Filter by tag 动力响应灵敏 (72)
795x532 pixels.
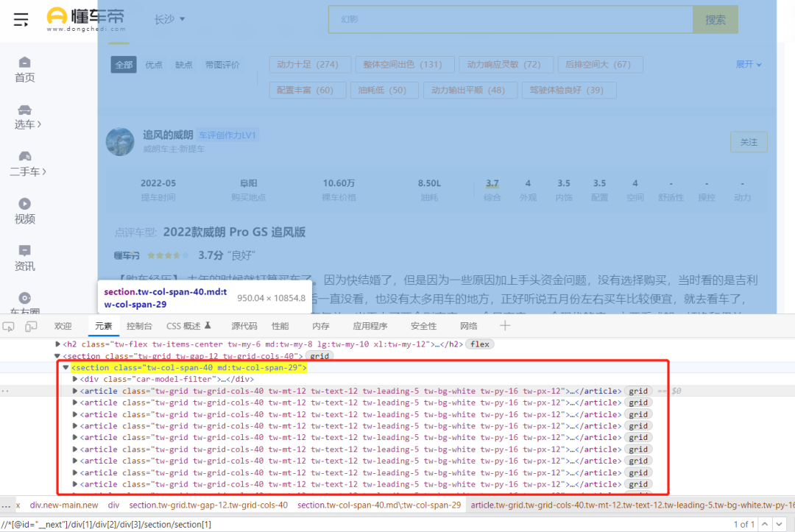point(504,64)
